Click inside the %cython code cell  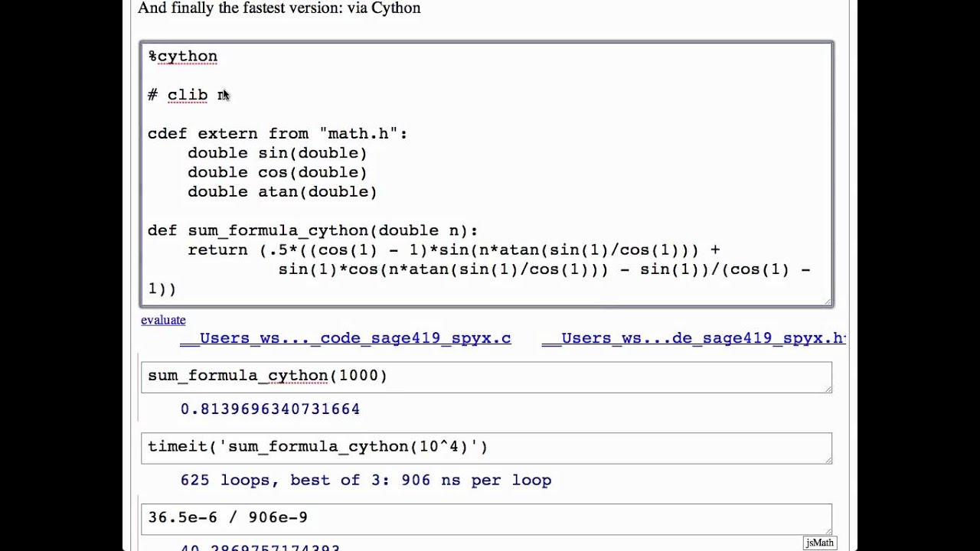(x=487, y=174)
